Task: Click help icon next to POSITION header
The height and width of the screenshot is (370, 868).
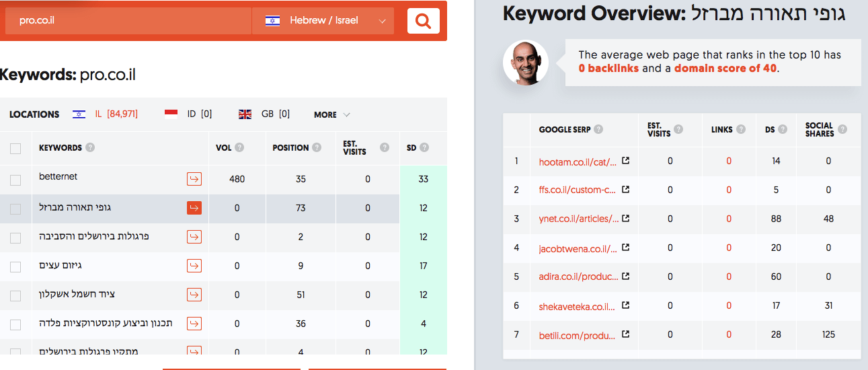Action: [x=318, y=147]
